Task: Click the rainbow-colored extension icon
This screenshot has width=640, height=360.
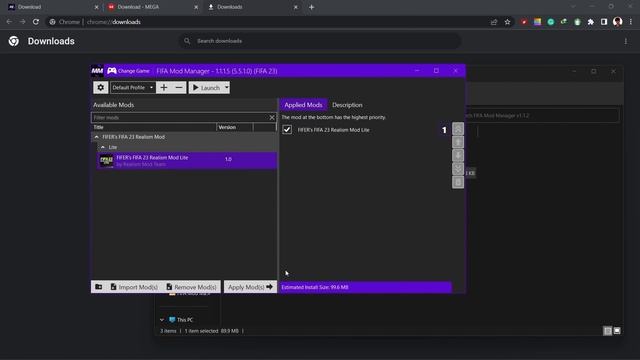Action: (538, 22)
